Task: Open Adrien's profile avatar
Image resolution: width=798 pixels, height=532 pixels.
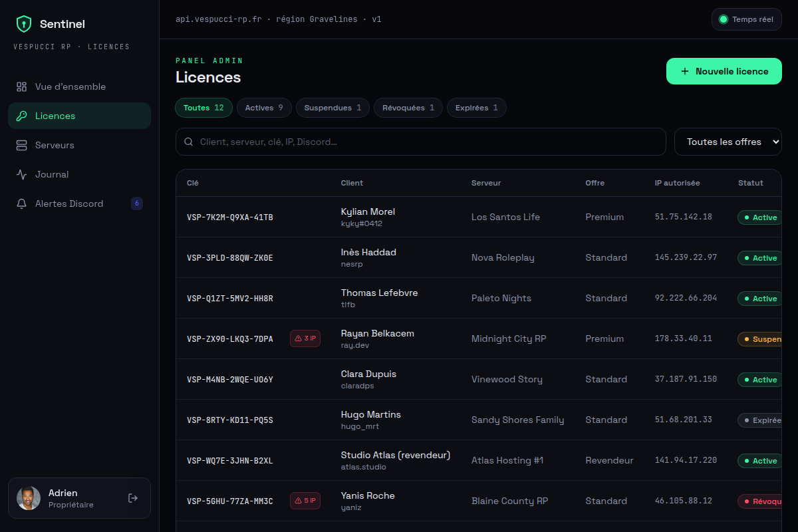Action: [29, 498]
